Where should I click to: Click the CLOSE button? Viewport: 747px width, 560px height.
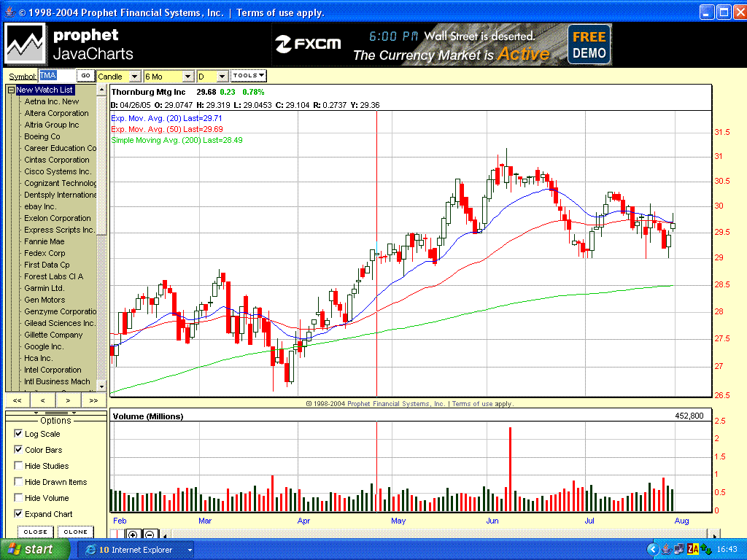36,532
